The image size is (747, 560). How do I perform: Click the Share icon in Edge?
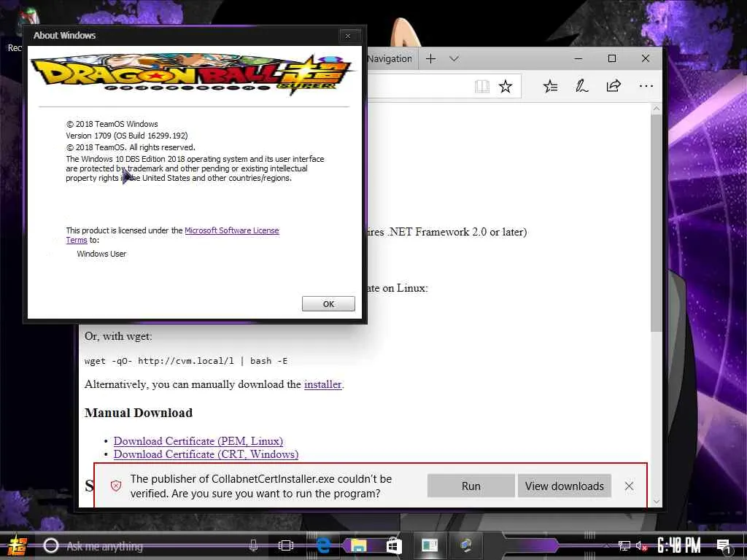(x=614, y=86)
